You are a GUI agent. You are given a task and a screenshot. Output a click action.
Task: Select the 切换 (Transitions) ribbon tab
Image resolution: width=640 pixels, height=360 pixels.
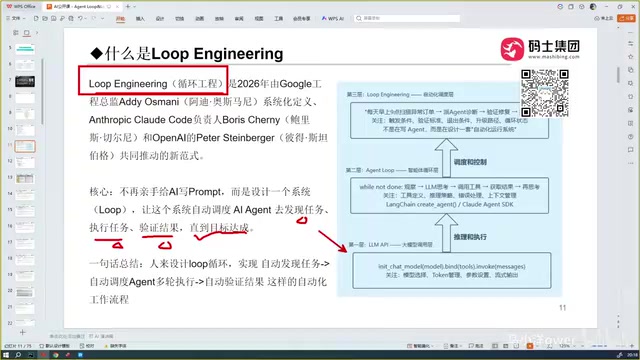point(180,19)
